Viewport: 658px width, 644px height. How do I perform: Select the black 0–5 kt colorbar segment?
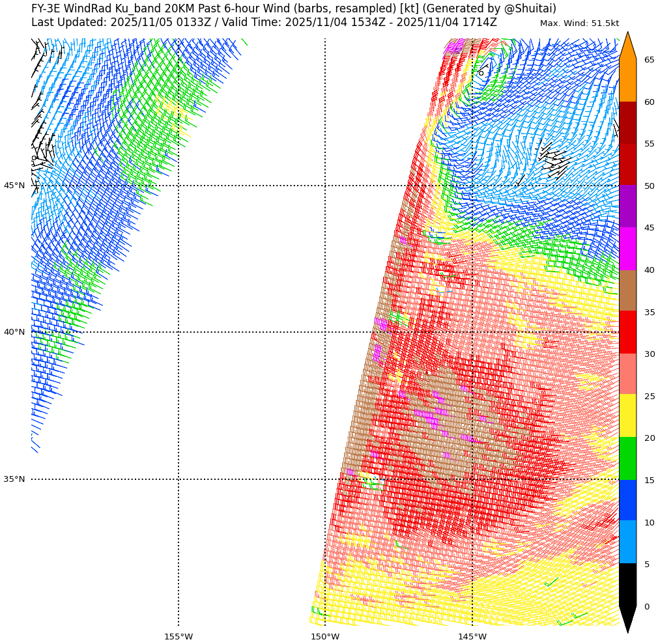(x=627, y=585)
